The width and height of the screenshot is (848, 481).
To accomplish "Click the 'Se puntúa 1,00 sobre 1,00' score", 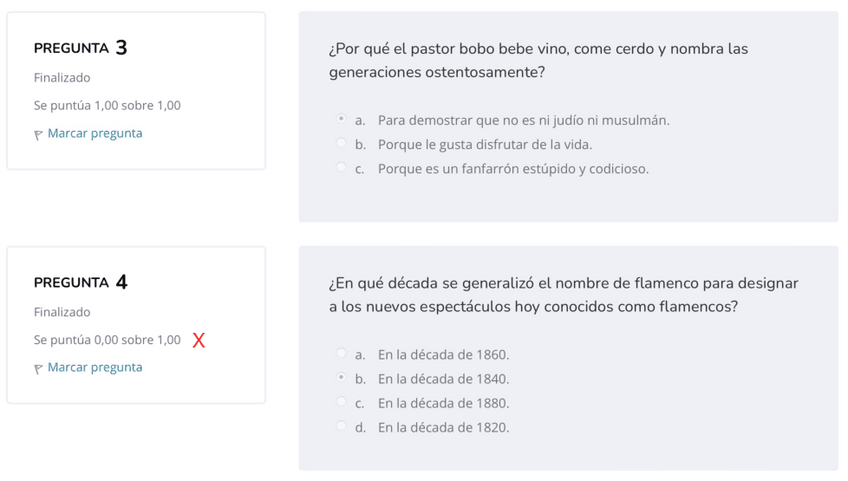I will (x=107, y=105).
